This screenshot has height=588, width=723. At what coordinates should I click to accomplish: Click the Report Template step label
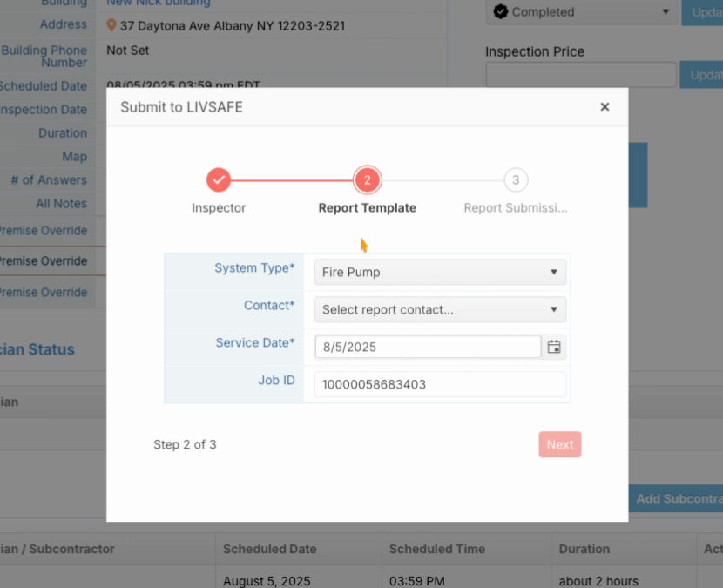coord(367,208)
